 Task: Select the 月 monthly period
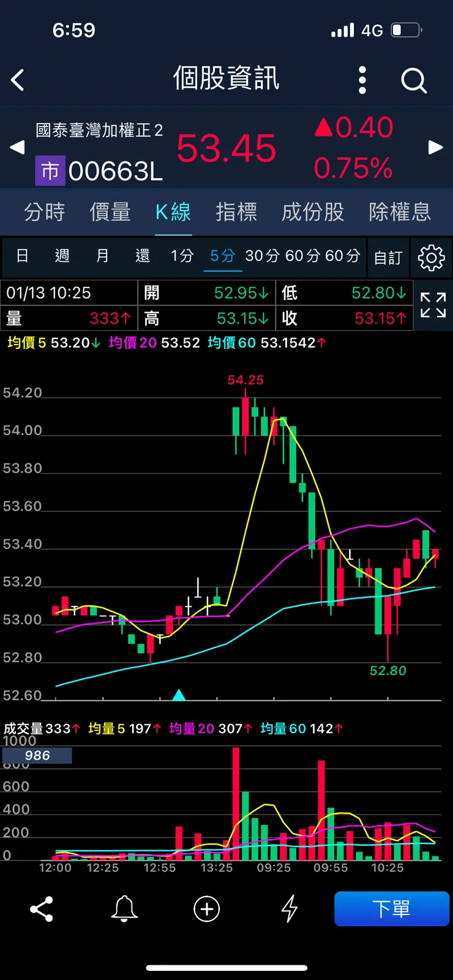102,256
